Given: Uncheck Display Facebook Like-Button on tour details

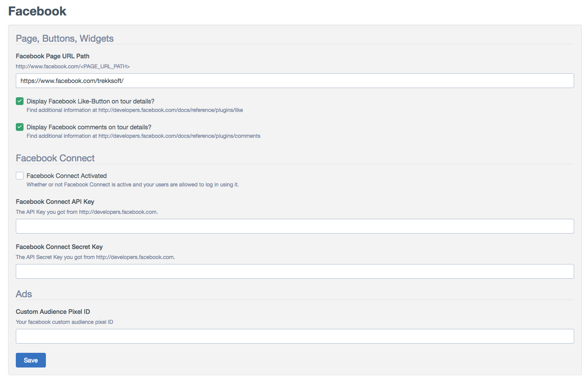Looking at the screenshot, I should click(20, 101).
